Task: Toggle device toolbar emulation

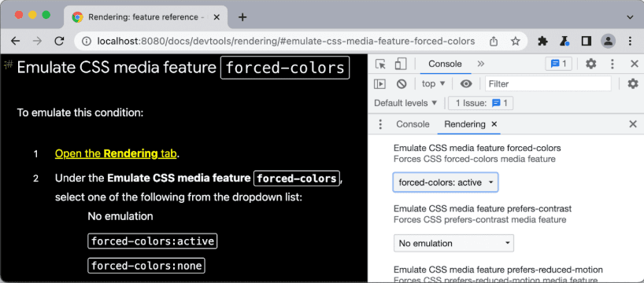Action: pyautogui.click(x=401, y=64)
